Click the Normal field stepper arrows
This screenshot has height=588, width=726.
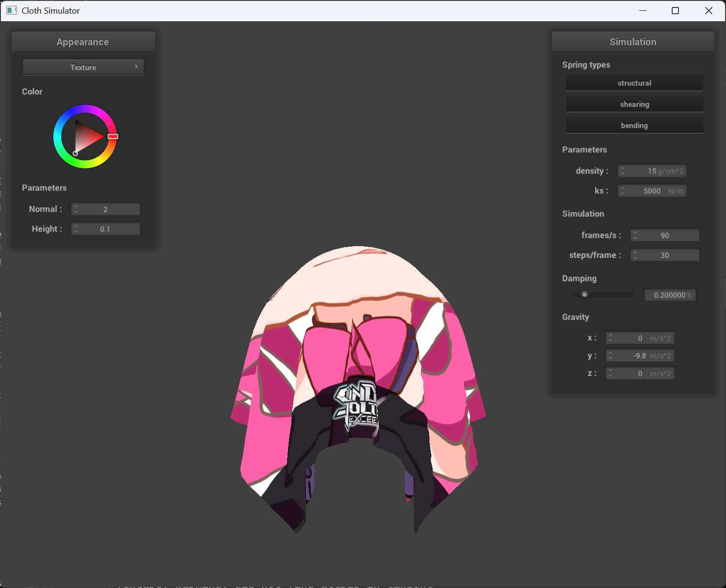(76, 209)
